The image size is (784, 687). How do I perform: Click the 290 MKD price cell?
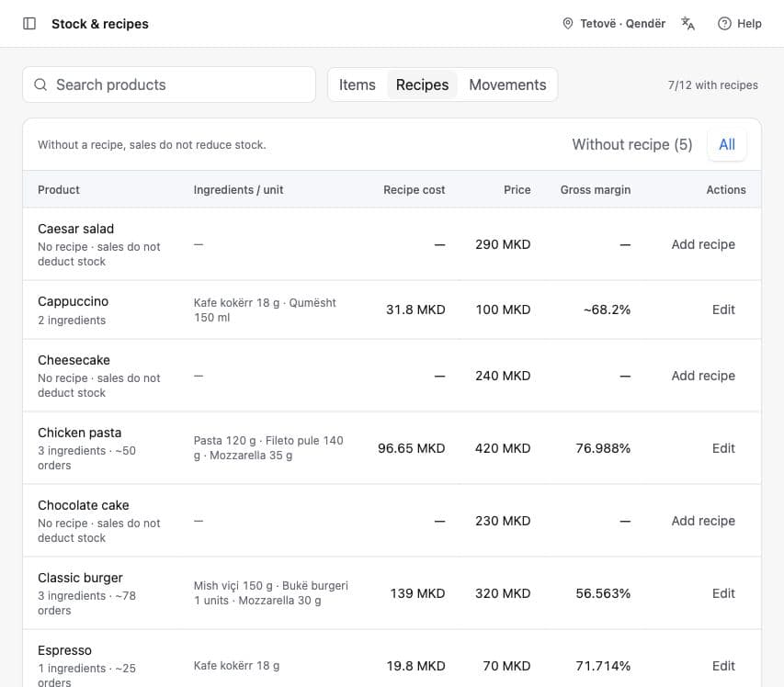pyautogui.click(x=503, y=244)
